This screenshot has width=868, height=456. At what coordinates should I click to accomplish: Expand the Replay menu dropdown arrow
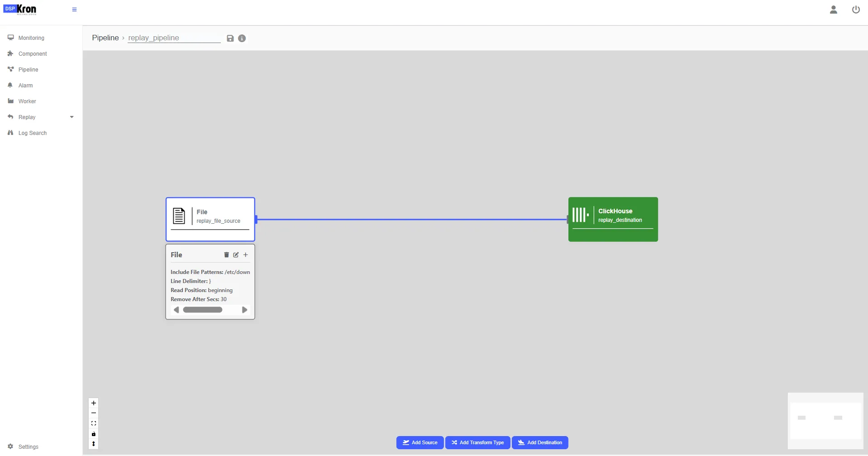pyautogui.click(x=72, y=117)
